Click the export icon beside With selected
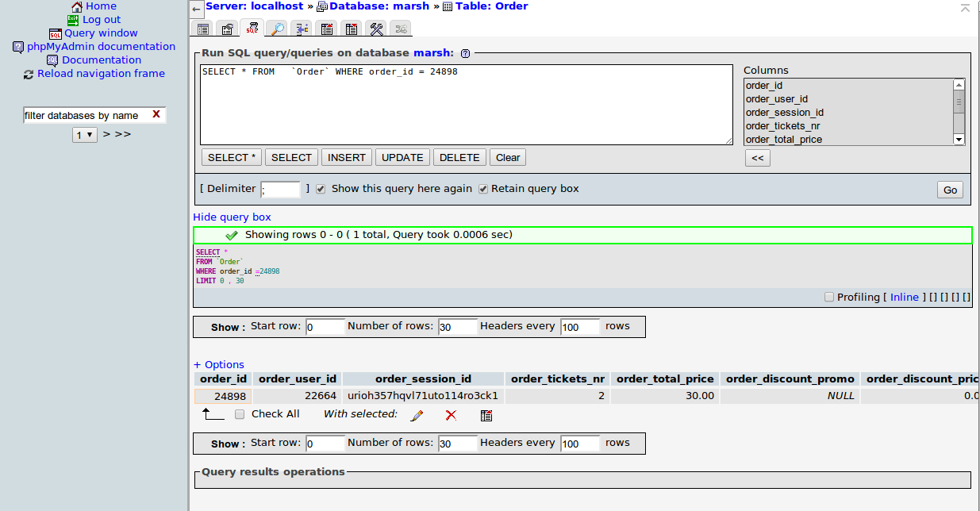This screenshot has width=980, height=511. click(486, 415)
